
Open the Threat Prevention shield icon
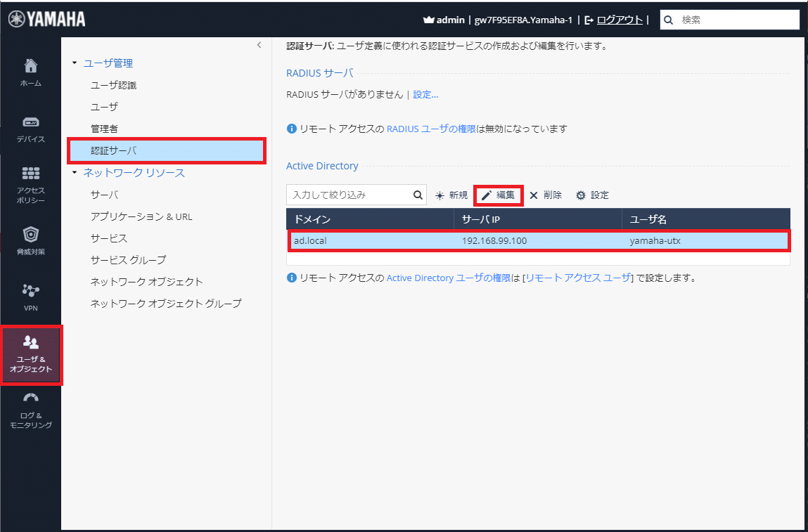pos(30,240)
